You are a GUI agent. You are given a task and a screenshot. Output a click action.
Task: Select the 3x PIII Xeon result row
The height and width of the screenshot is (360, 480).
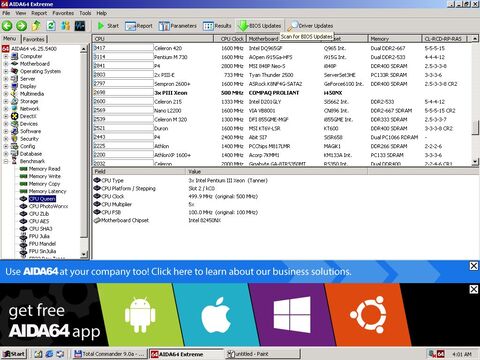pyautogui.click(x=282, y=93)
